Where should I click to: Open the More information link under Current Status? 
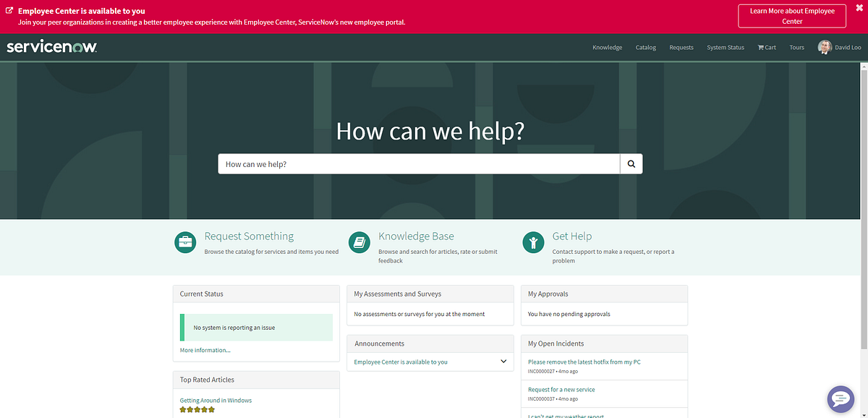coord(204,349)
